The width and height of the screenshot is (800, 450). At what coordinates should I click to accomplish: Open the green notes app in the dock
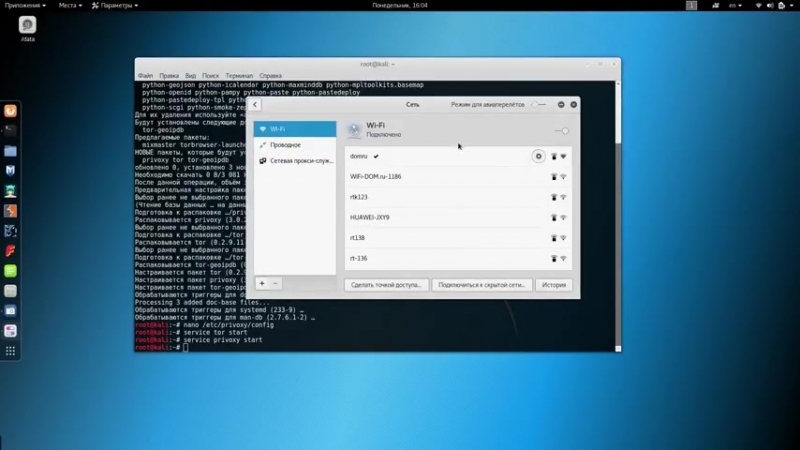pos(10,271)
